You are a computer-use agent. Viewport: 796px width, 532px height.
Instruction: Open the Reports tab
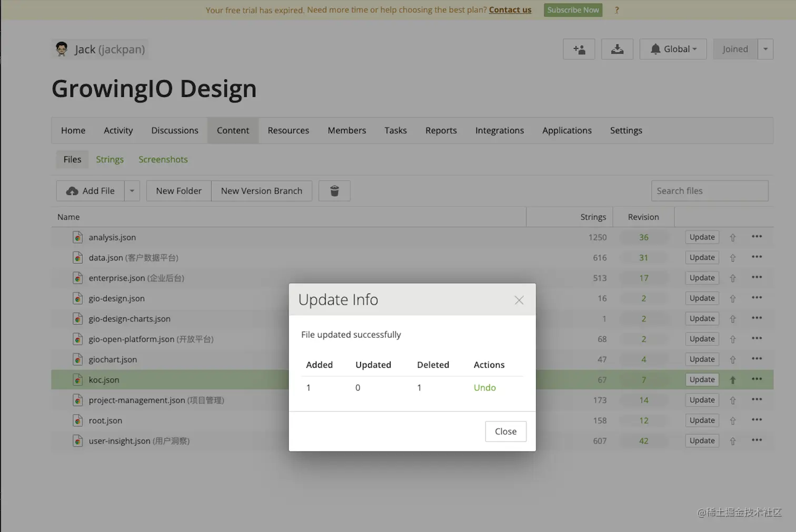click(441, 131)
